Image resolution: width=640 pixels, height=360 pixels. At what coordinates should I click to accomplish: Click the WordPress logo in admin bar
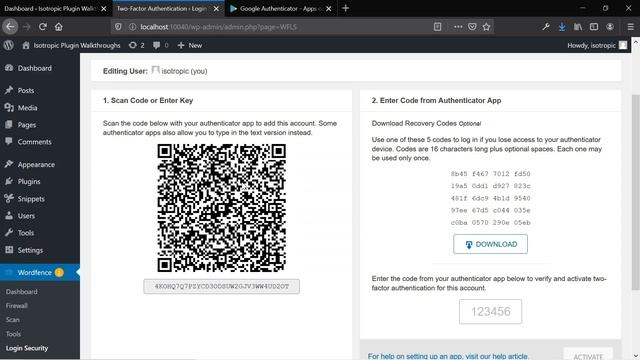[x=9, y=45]
